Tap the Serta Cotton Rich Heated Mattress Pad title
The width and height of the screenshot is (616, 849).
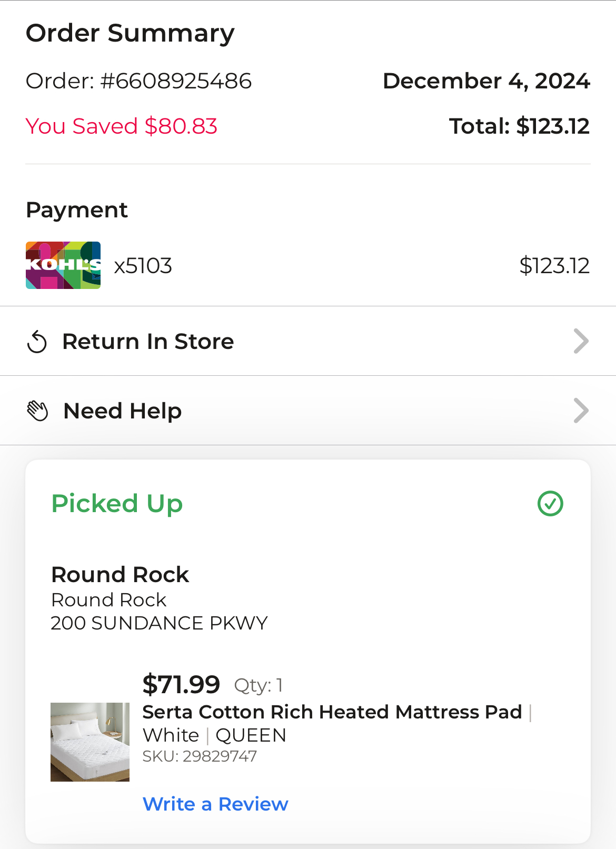point(332,712)
